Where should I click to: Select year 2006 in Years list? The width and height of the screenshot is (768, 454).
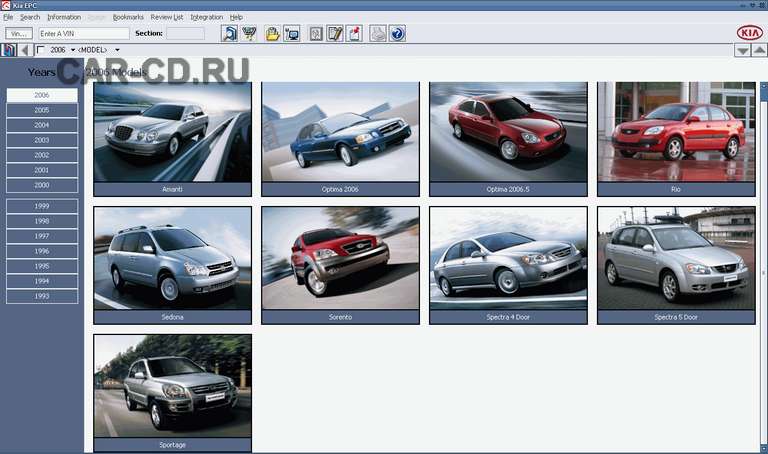point(42,95)
